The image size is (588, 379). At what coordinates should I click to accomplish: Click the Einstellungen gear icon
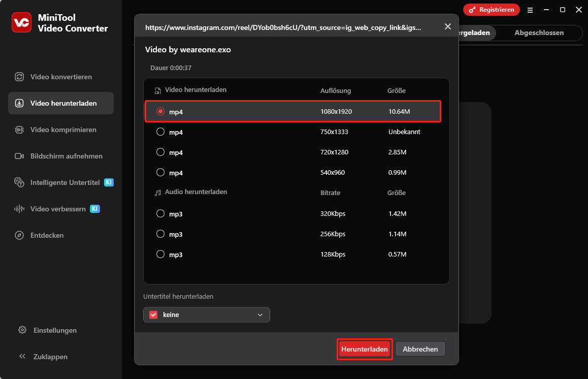point(22,330)
